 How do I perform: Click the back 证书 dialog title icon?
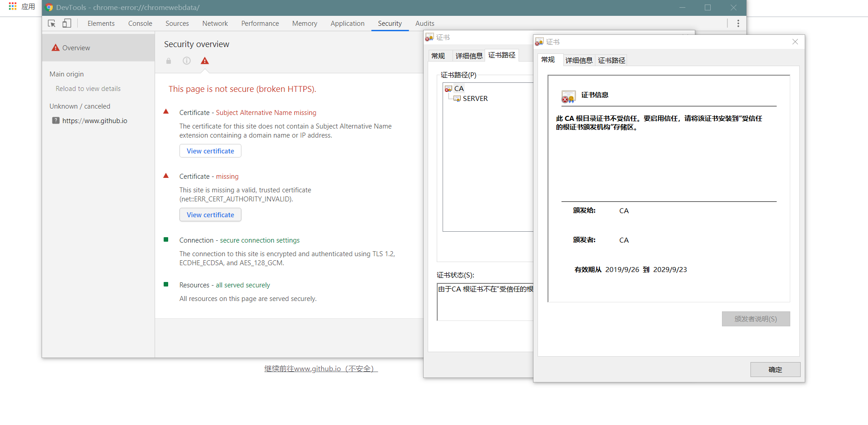[x=429, y=37]
